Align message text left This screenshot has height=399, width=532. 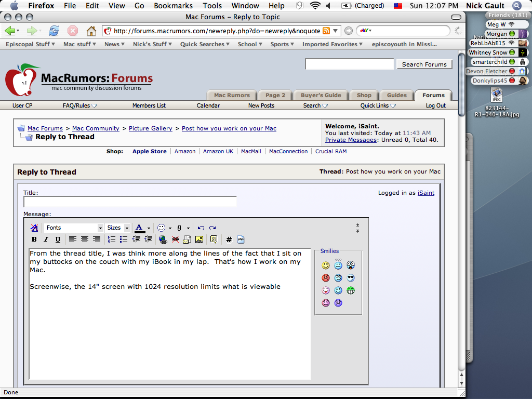tap(72, 240)
